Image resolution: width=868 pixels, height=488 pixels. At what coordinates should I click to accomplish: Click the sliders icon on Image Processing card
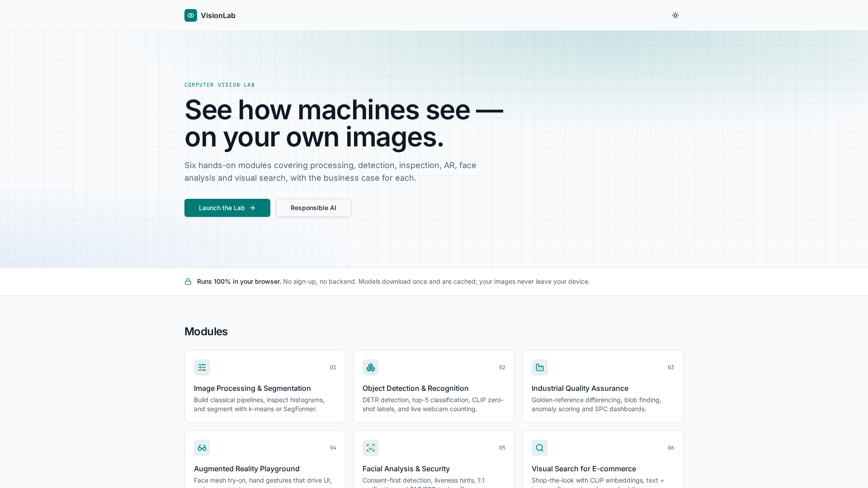202,367
